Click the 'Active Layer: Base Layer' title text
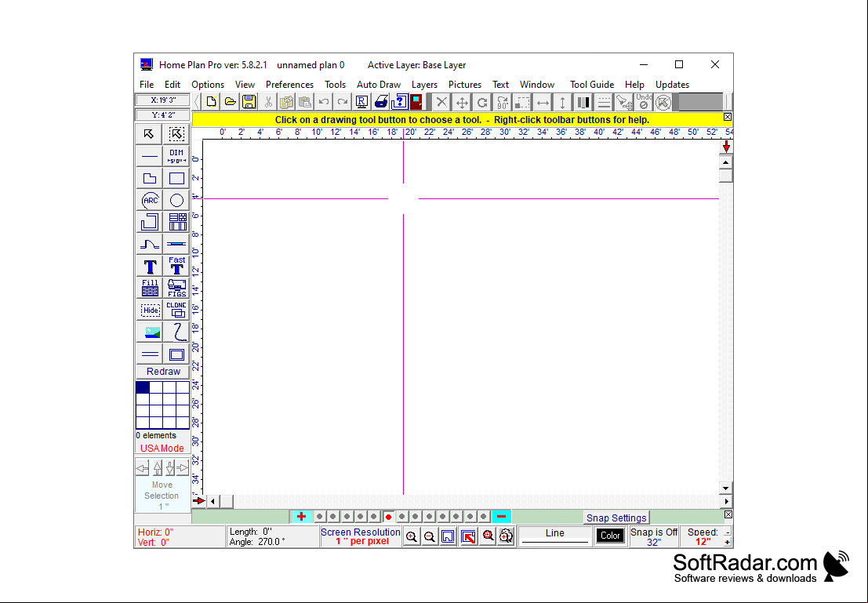The image size is (868, 603). click(x=417, y=65)
